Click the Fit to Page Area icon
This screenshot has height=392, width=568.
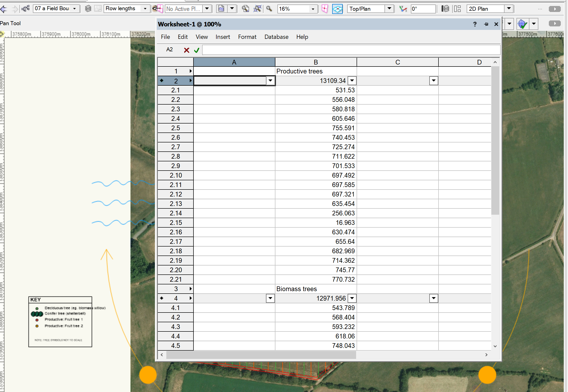click(x=245, y=9)
